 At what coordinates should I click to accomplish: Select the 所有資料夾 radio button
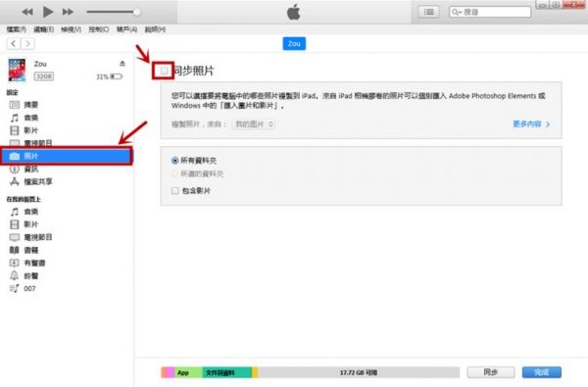174,161
